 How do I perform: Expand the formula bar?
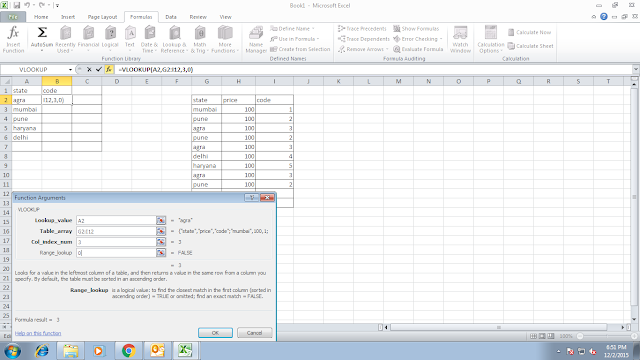pyautogui.click(x=636, y=69)
